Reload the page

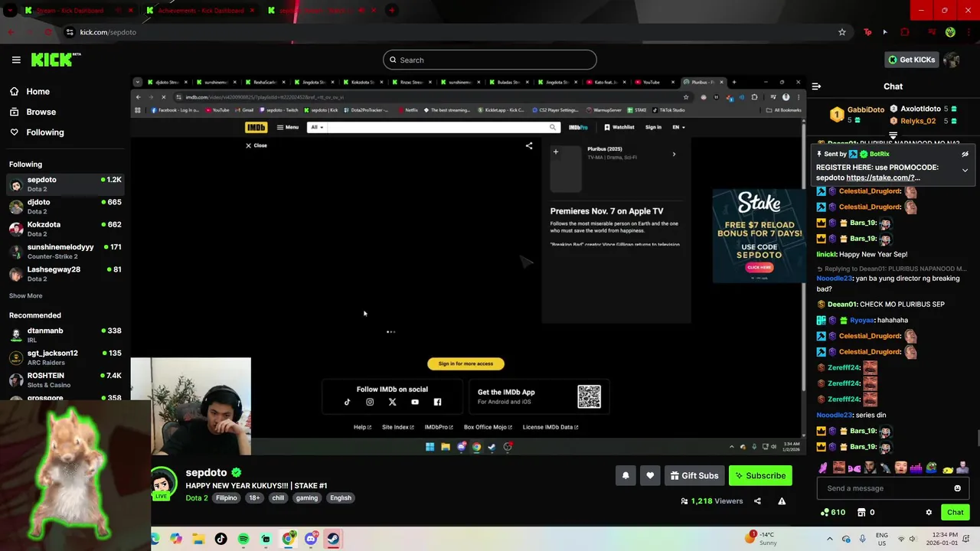click(x=47, y=32)
